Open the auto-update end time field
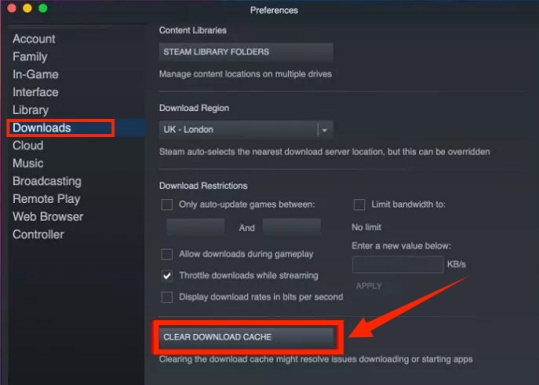The height and width of the screenshot is (385, 539). click(x=292, y=227)
